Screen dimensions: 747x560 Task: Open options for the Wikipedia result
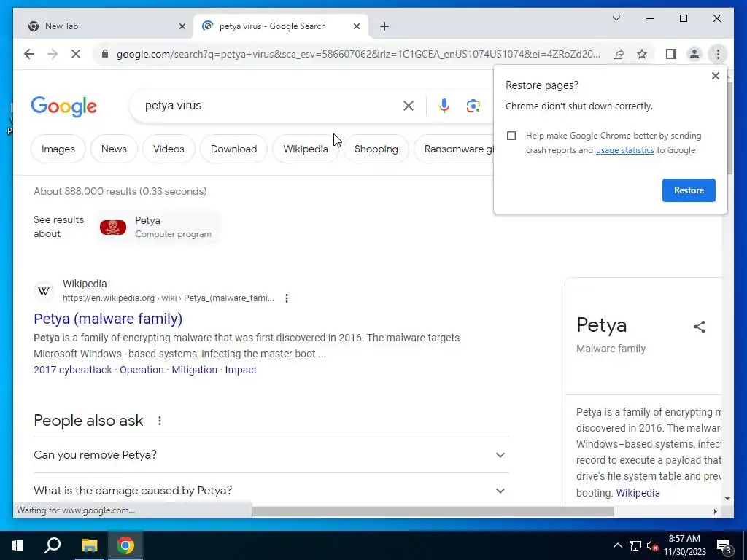click(286, 298)
